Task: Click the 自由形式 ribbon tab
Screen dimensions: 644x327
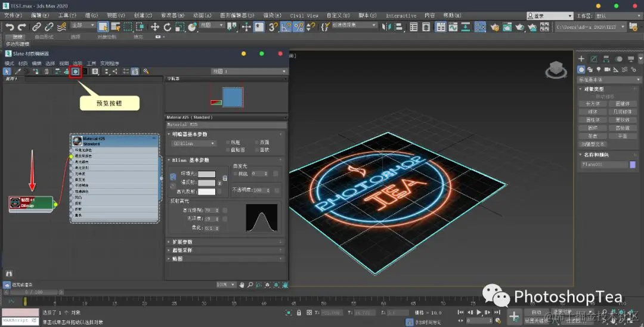Action: (44, 36)
